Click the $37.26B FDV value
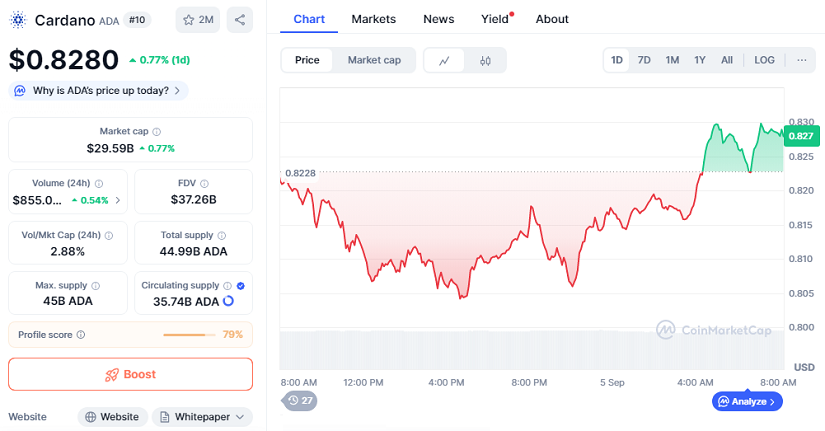The width and height of the screenshot is (825, 431). (194, 199)
